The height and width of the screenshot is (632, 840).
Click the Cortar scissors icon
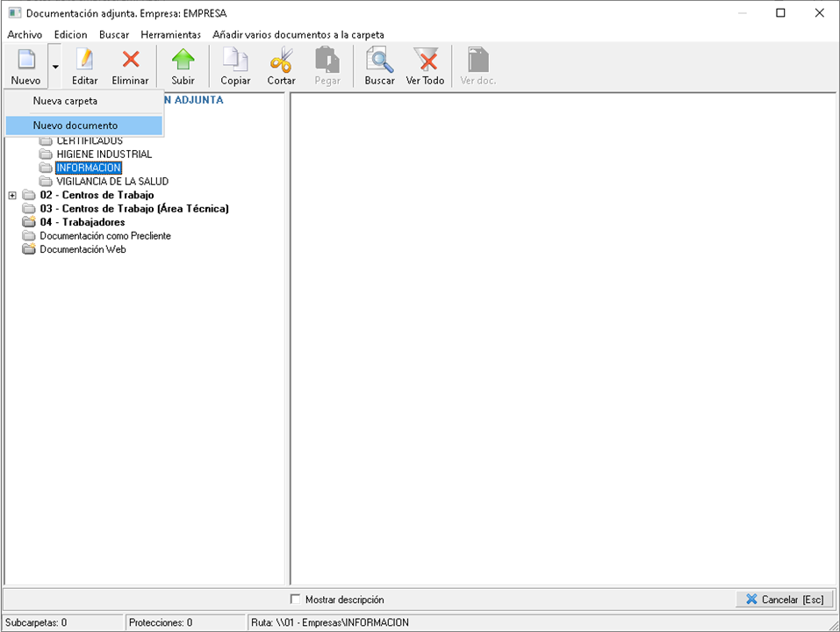(x=281, y=61)
